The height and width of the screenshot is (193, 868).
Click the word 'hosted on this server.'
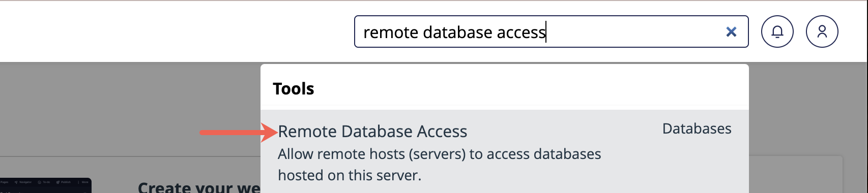coord(350,175)
